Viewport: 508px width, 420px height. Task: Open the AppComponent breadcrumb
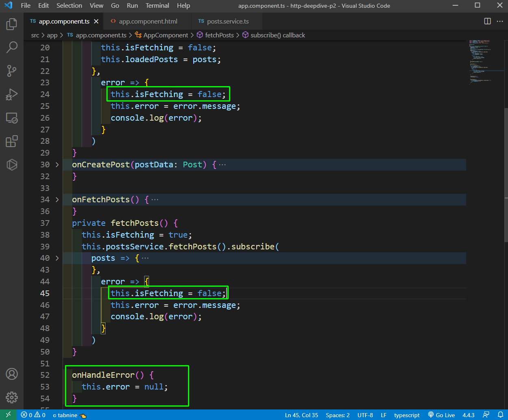click(162, 35)
